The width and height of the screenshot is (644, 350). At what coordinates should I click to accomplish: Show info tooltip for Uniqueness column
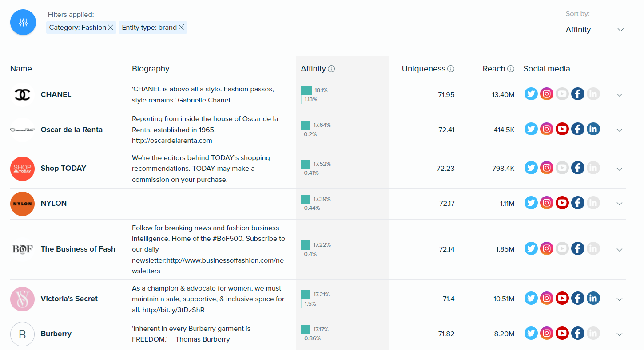(451, 69)
